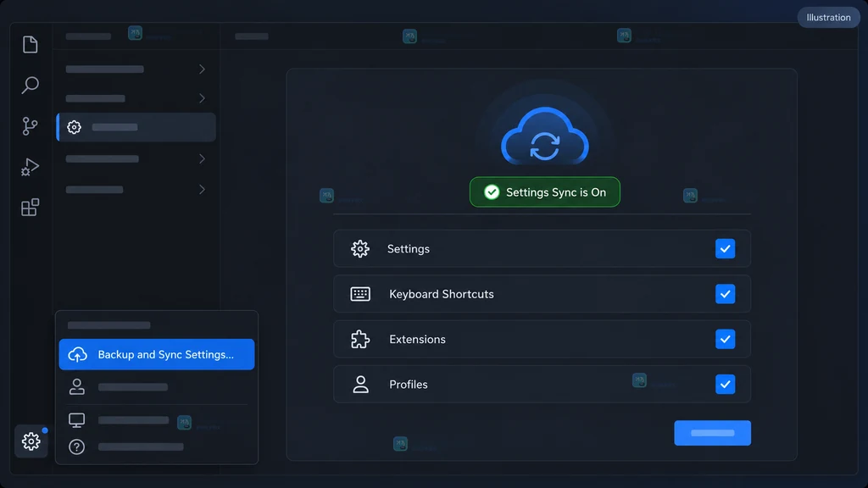The width and height of the screenshot is (868, 488).
Task: Uncheck the Settings sync checkbox
Action: [726, 249]
